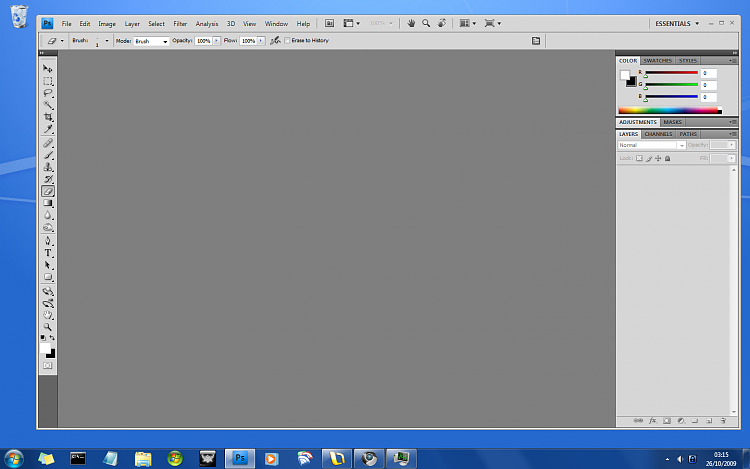Click the color spectrum ramp

pos(670,110)
